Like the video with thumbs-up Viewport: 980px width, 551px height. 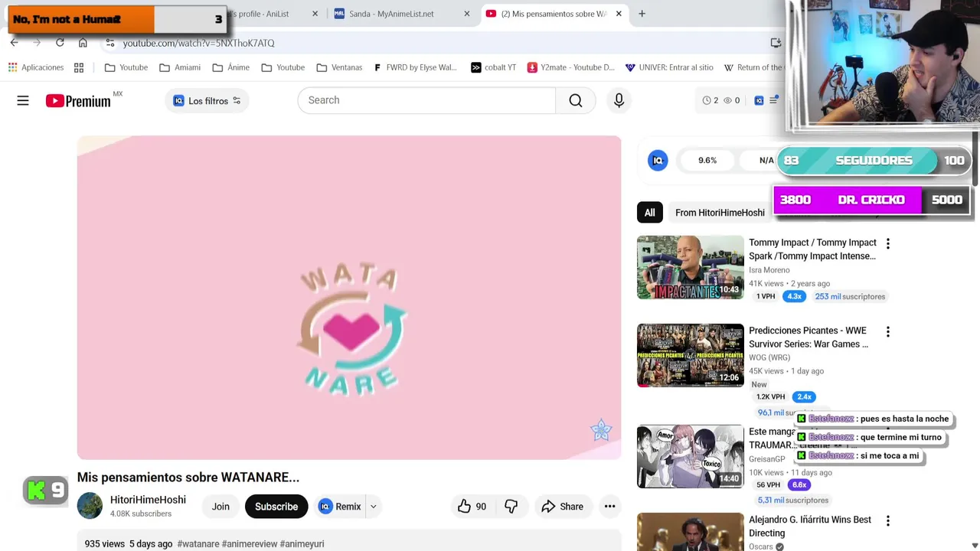[472, 507]
